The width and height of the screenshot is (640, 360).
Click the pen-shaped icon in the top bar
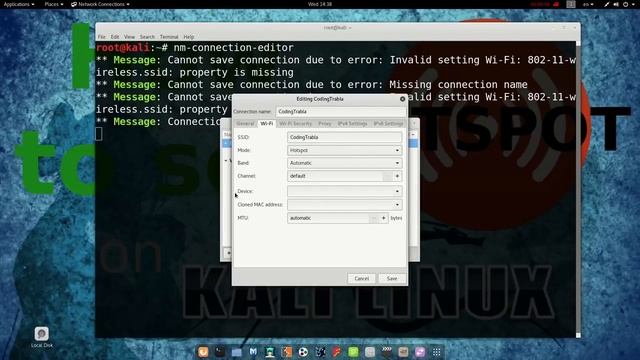coord(607,4)
